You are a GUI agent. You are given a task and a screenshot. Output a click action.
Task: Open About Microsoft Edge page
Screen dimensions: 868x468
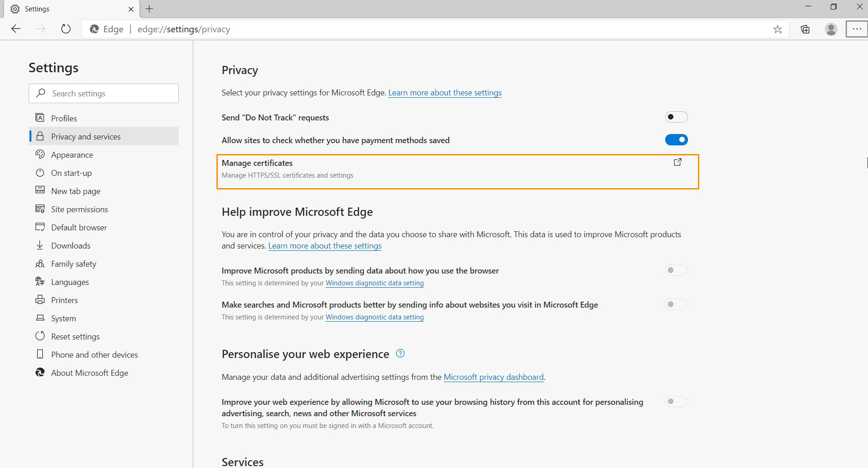[90, 373]
